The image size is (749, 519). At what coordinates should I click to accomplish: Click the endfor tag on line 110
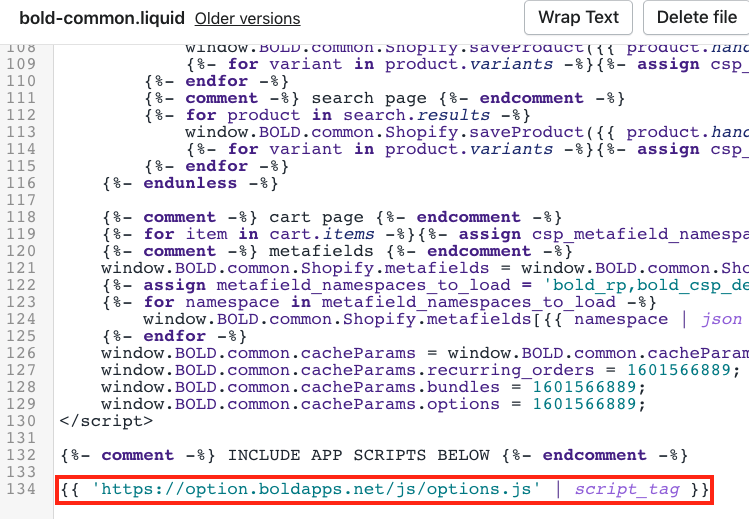(x=216, y=81)
